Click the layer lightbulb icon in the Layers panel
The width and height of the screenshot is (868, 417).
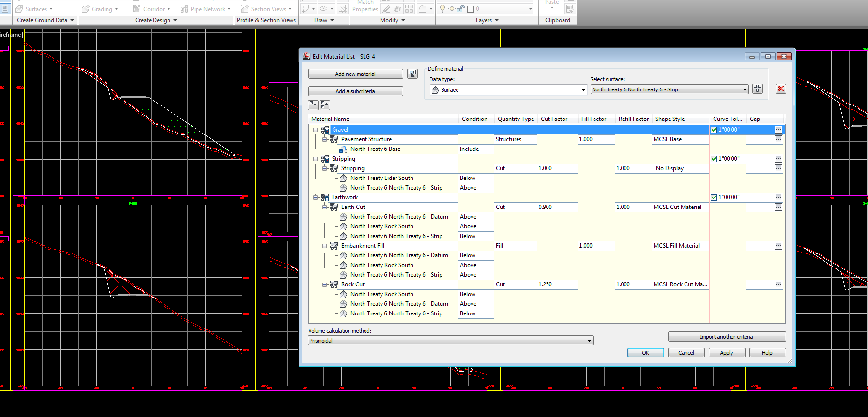(x=442, y=9)
